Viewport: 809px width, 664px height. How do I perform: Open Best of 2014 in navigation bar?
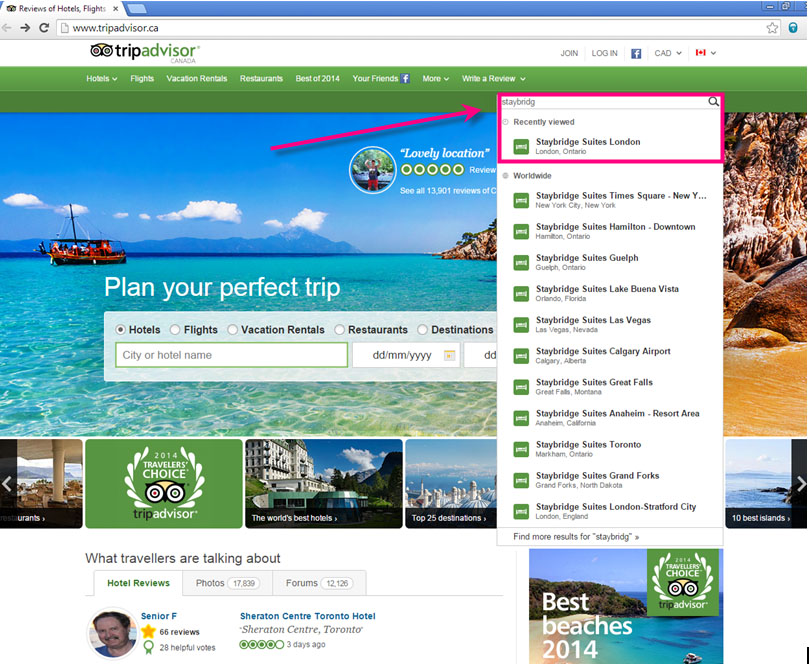point(317,79)
